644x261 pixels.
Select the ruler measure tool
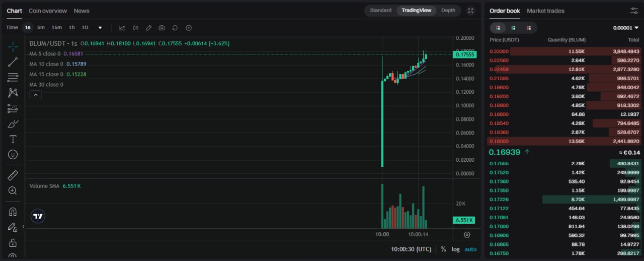click(x=13, y=175)
